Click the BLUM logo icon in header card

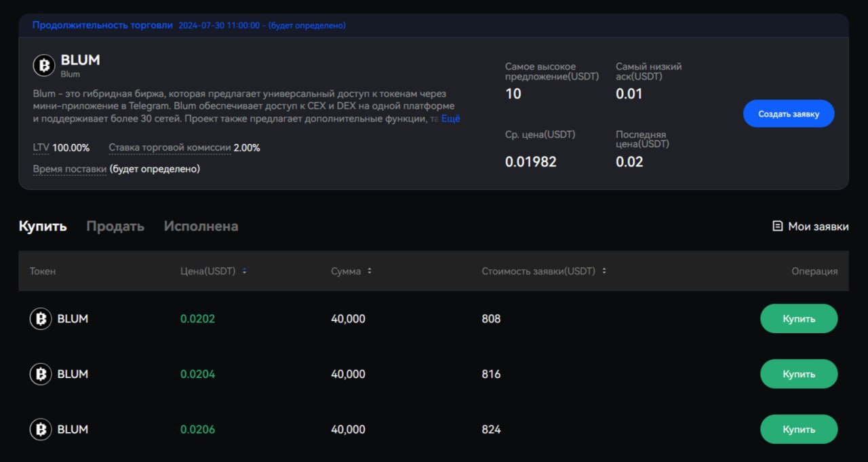tap(44, 65)
